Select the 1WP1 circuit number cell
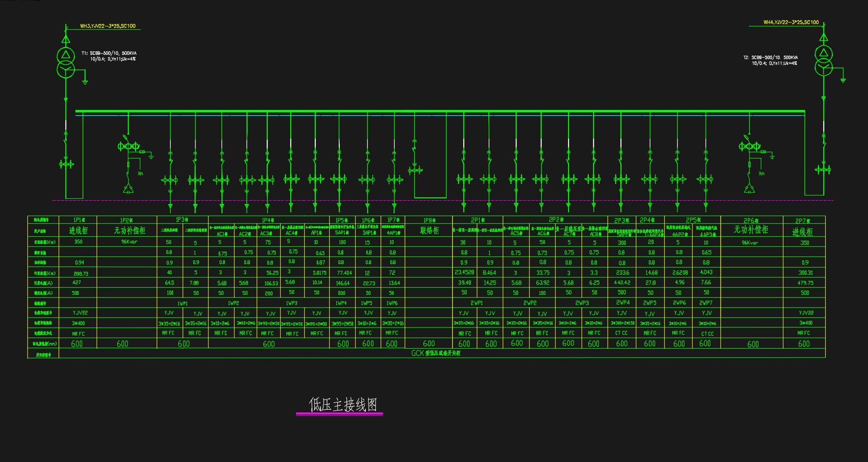The height and width of the screenshot is (462, 868). (x=183, y=304)
